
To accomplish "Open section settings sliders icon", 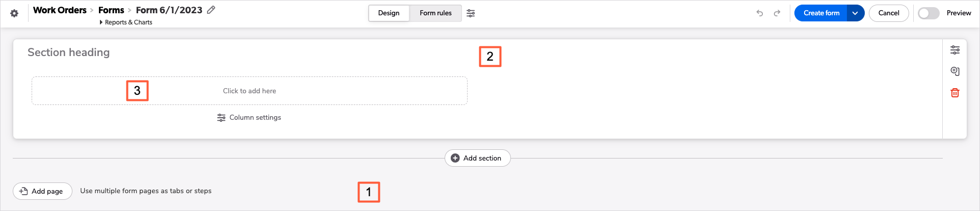I will tap(955, 50).
